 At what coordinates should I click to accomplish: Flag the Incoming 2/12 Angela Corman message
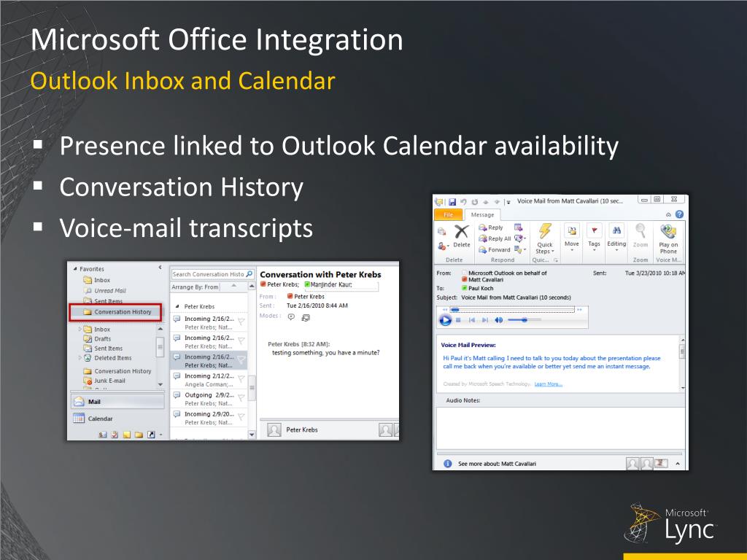[x=241, y=379]
